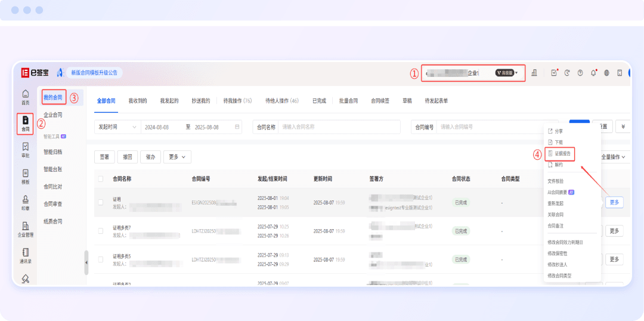The width and height of the screenshot is (644, 321).
Task: Switch to the 草稿 tab
Action: point(407,101)
